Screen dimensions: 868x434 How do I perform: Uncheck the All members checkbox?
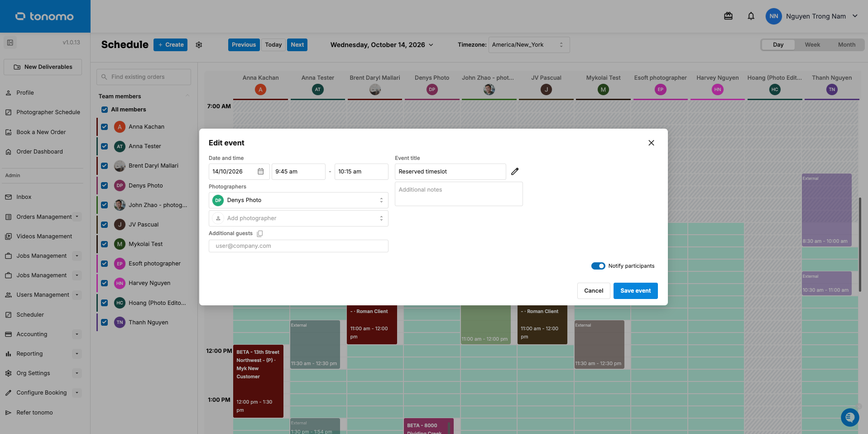point(105,110)
